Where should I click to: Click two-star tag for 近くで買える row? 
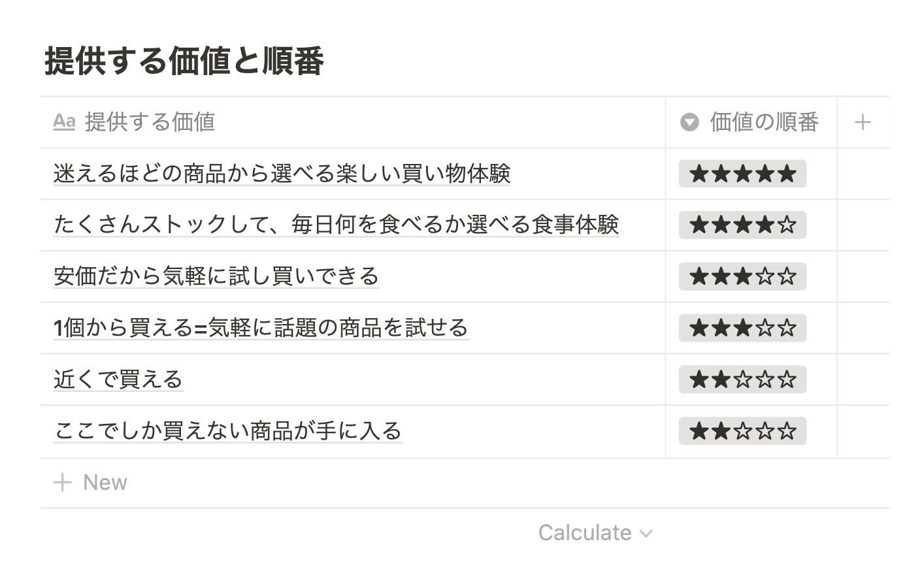click(x=742, y=379)
